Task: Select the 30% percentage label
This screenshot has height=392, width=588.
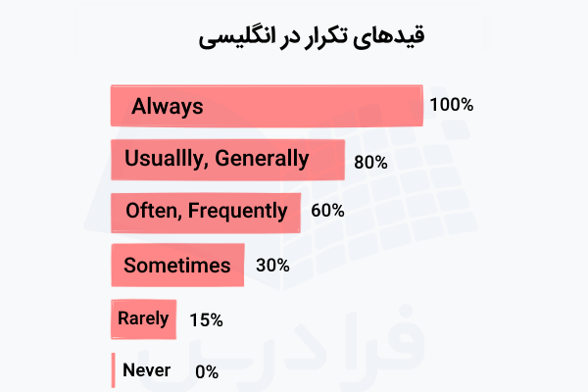Action: pyautogui.click(x=271, y=265)
